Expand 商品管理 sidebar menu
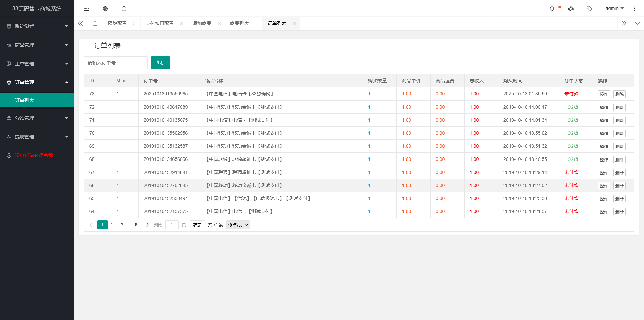Viewport: 644px width, 320px height. click(37, 45)
